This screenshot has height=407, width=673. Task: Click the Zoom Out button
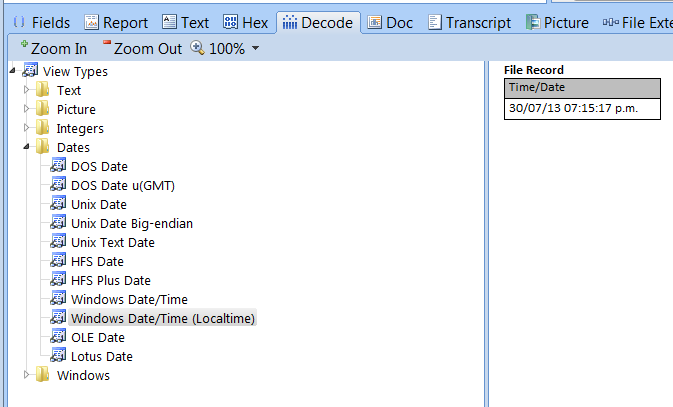pyautogui.click(x=142, y=49)
